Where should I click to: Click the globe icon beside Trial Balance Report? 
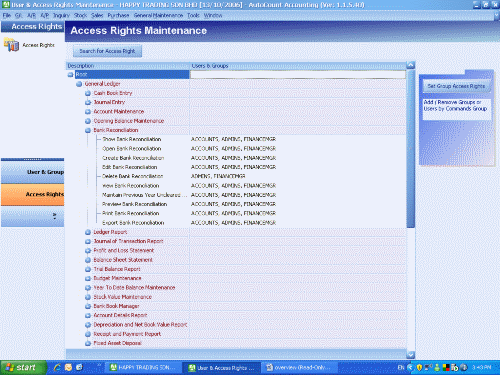point(88,269)
